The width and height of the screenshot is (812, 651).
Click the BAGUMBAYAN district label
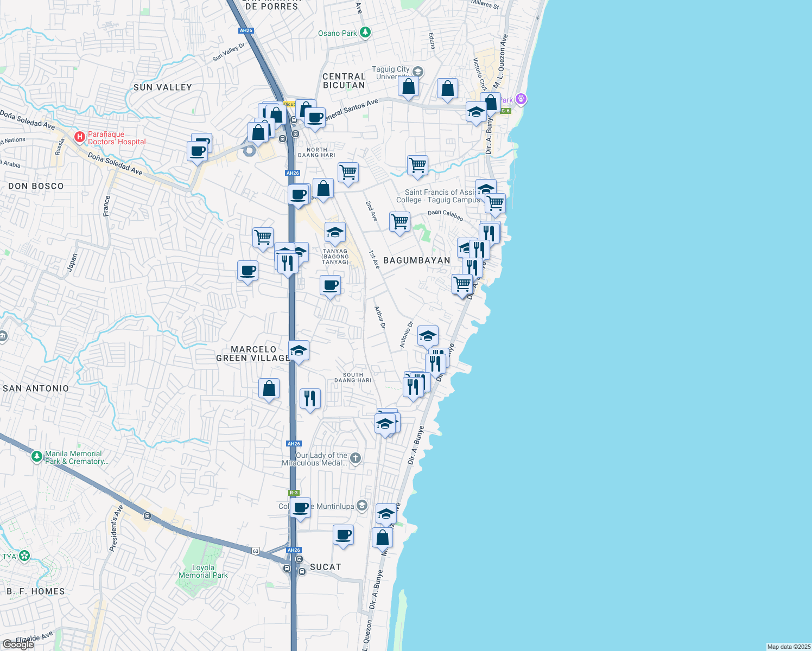point(417,261)
